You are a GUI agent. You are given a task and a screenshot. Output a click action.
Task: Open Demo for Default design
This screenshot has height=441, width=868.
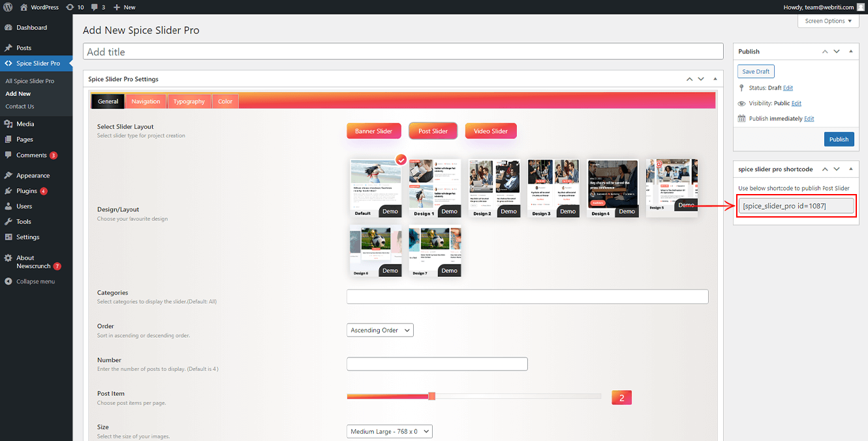[390, 211]
